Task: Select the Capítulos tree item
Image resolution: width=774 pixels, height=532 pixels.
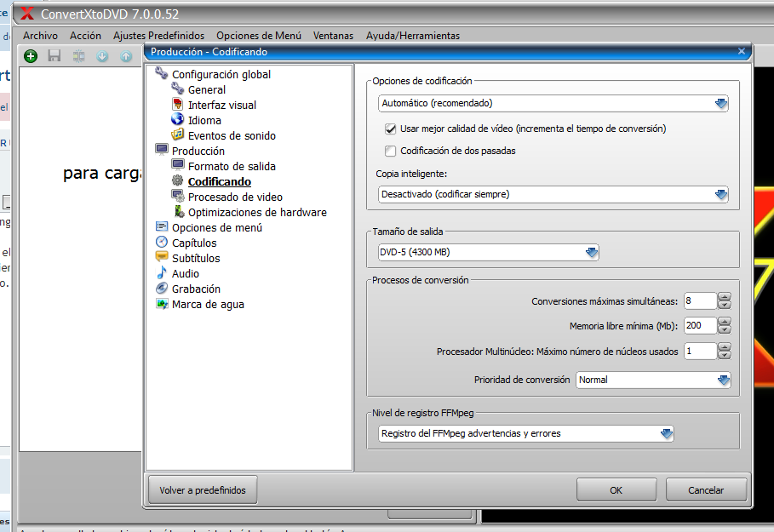Action: point(194,243)
